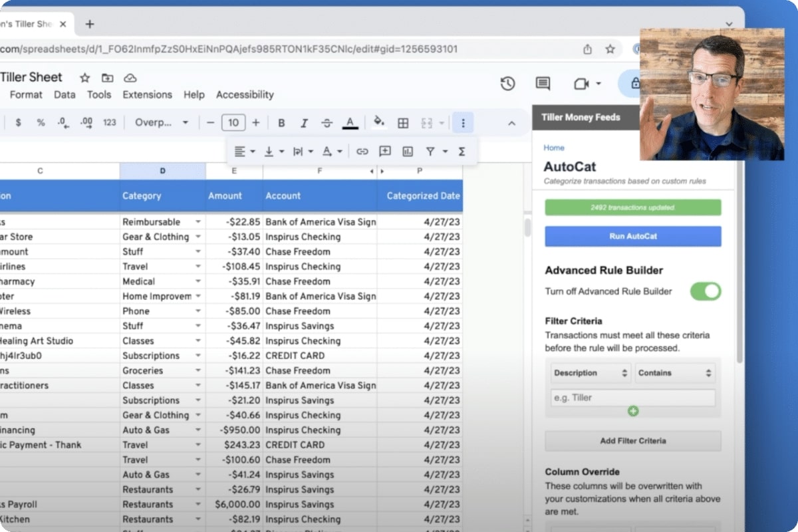
Task: Select the $6,000.00 amount cell
Action: pyautogui.click(x=234, y=504)
